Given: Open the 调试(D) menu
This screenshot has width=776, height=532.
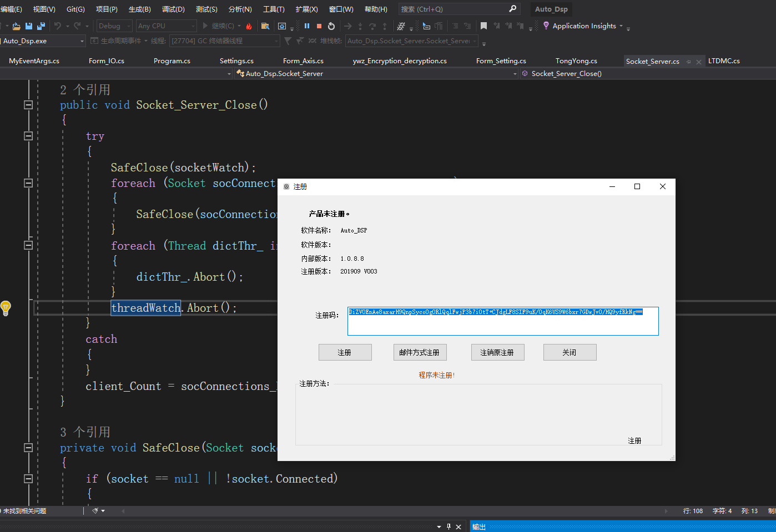Looking at the screenshot, I should click(173, 9).
